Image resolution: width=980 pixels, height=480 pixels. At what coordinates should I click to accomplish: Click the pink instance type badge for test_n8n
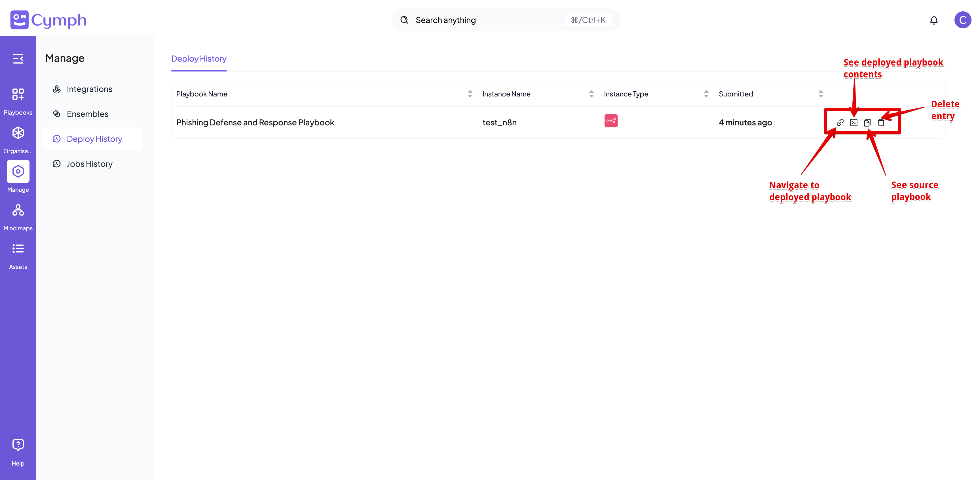coord(611,121)
